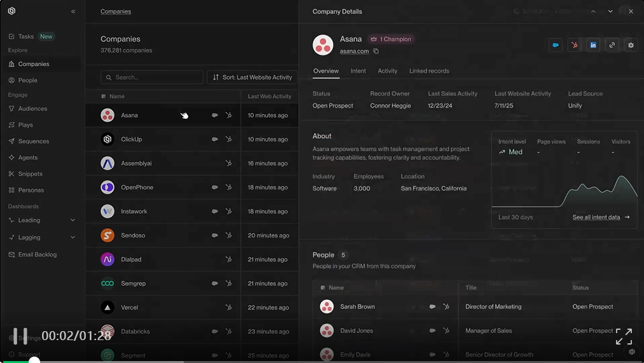Open Asana's LinkedIn page
644x363 pixels.
click(x=593, y=45)
